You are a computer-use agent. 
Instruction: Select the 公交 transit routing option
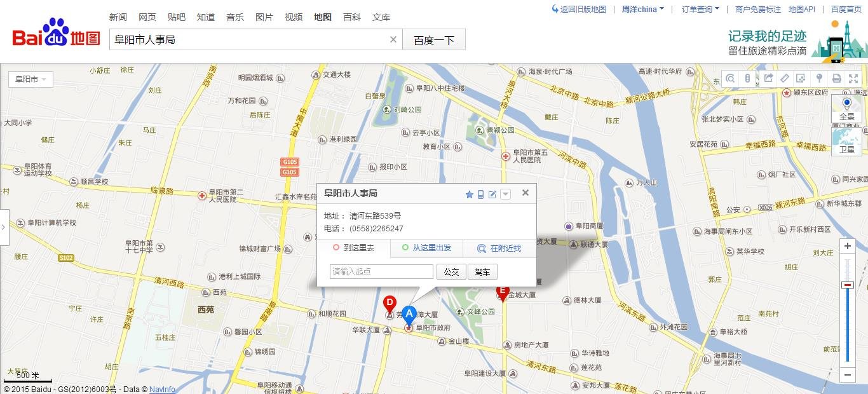point(451,271)
